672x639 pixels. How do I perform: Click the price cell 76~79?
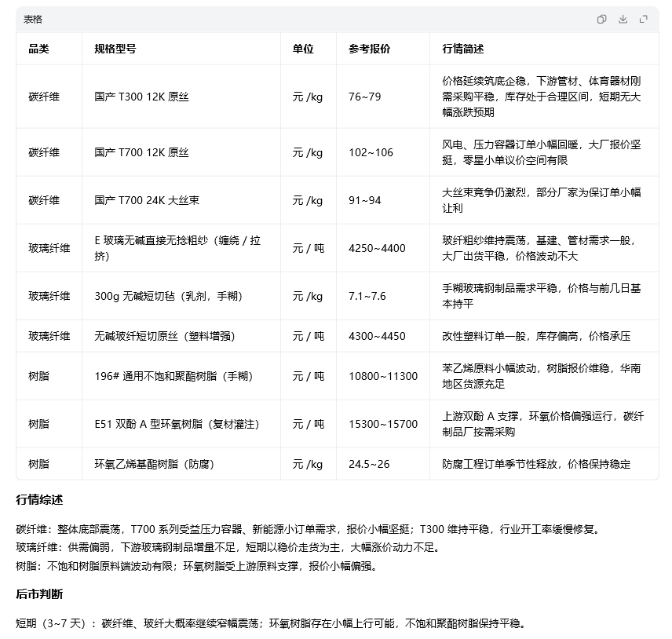coord(365,97)
